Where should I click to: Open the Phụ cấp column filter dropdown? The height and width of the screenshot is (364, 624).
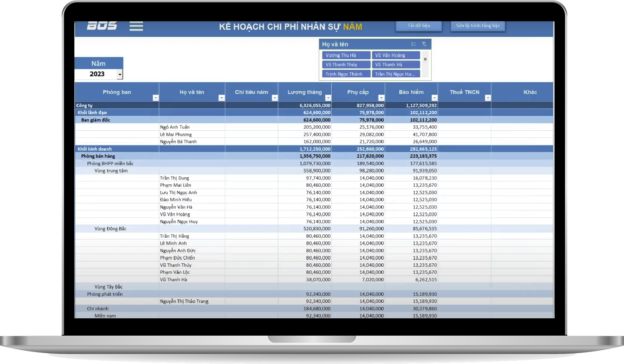tap(381, 98)
